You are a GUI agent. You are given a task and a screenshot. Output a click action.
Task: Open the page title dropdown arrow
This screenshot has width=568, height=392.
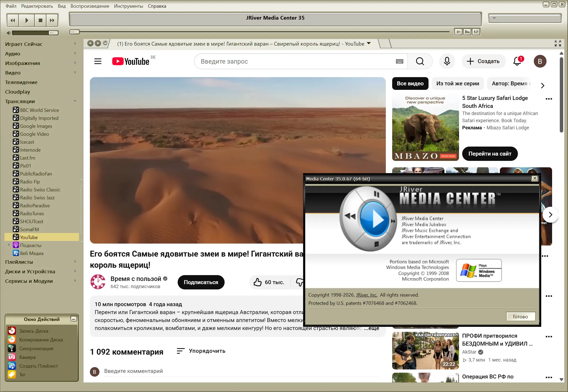(x=369, y=43)
